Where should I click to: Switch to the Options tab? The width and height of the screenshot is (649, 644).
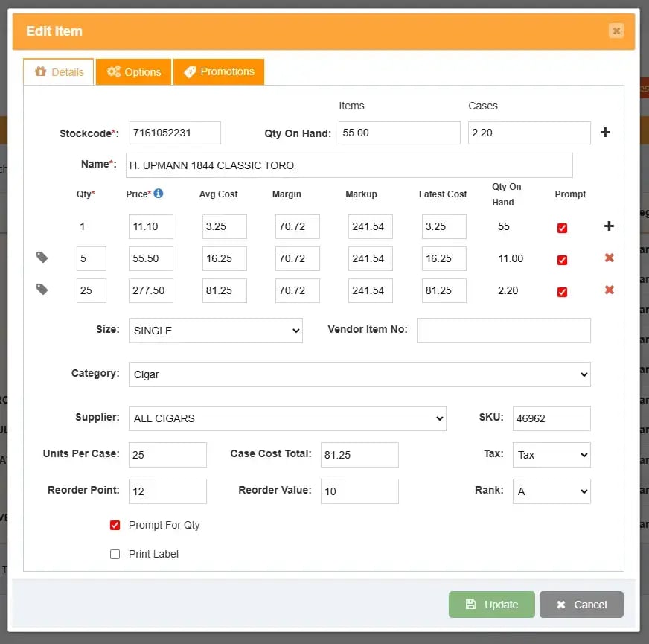click(x=134, y=72)
